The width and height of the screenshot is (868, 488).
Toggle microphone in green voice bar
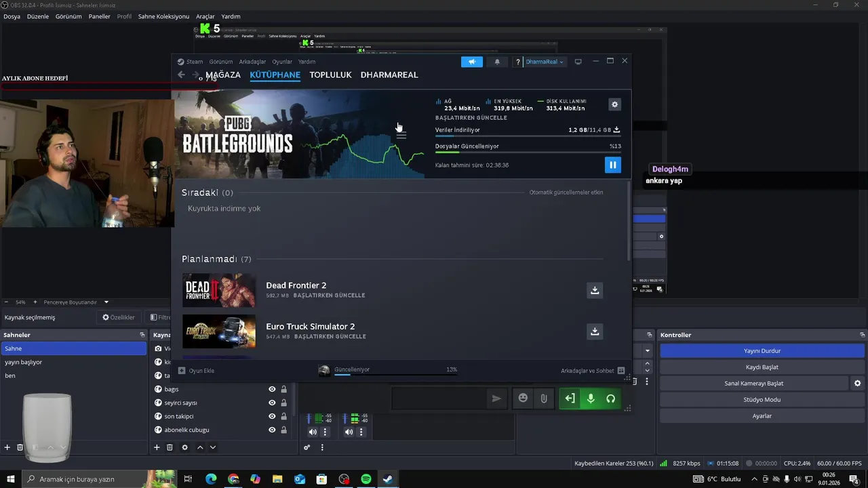pos(591,399)
